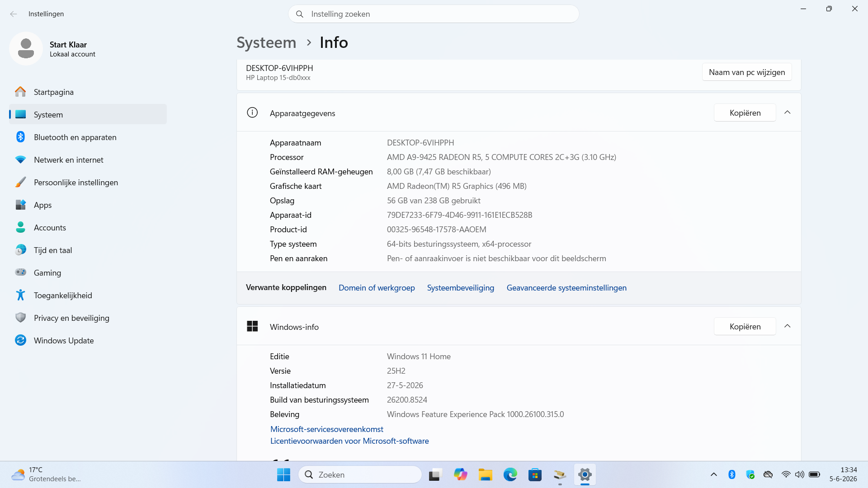The height and width of the screenshot is (488, 868).
Task: Select Toegankelijkheid in the sidebar
Action: tap(88, 295)
